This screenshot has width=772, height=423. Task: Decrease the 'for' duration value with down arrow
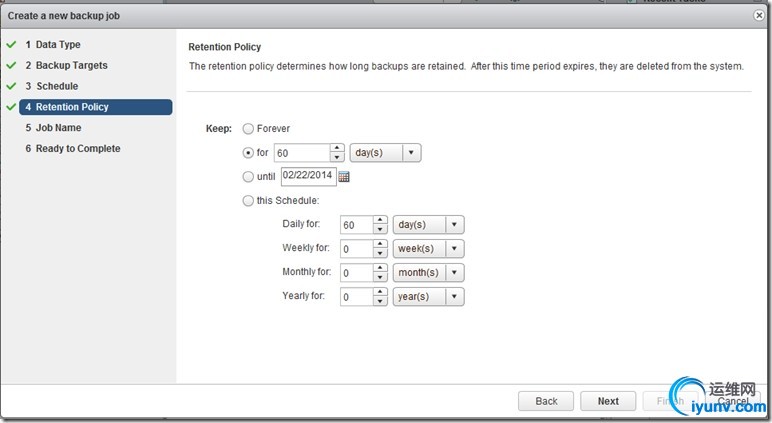337,157
